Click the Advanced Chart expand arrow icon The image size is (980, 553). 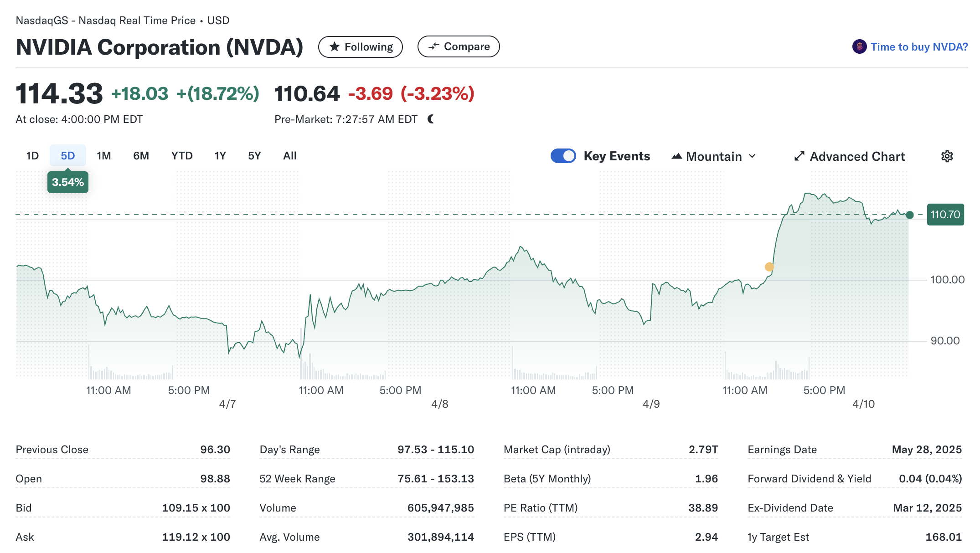point(799,156)
